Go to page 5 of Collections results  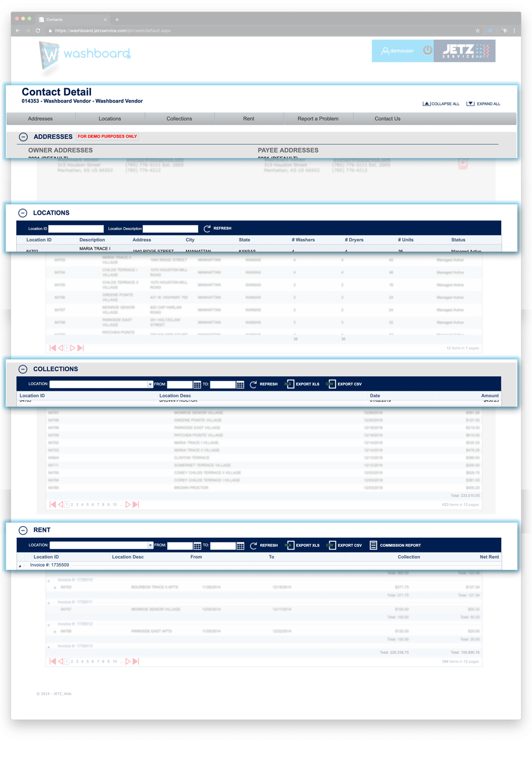point(87,504)
